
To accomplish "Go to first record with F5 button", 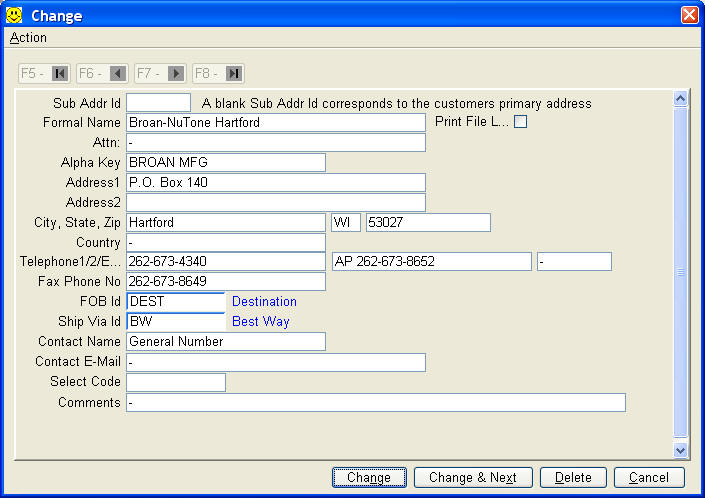I will pos(45,73).
